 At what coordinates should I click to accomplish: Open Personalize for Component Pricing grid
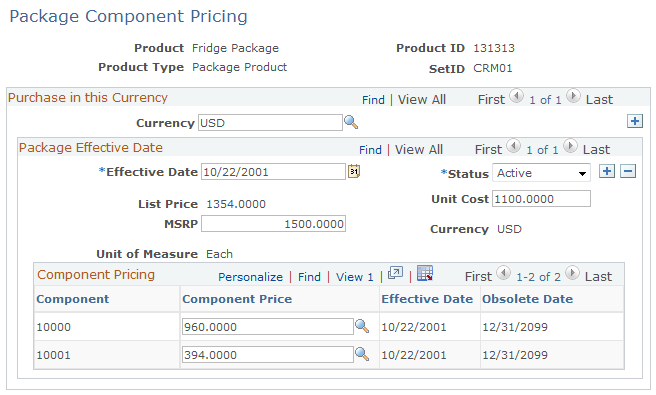pyautogui.click(x=251, y=277)
